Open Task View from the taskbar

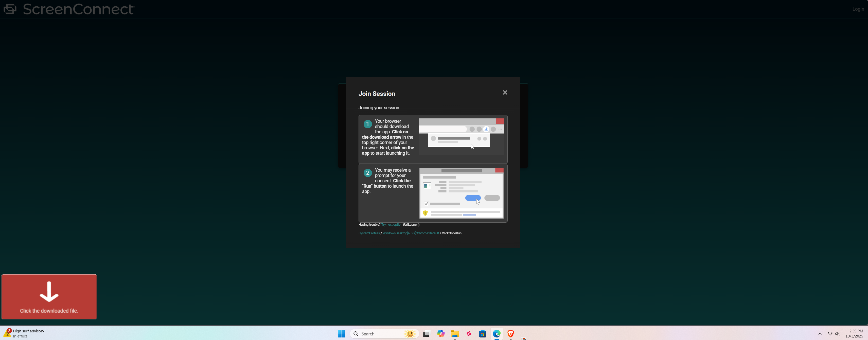coord(427,334)
